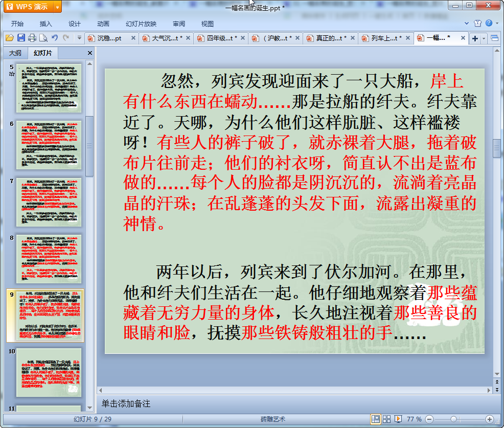Select slide 6 thumbnail

tap(49, 145)
